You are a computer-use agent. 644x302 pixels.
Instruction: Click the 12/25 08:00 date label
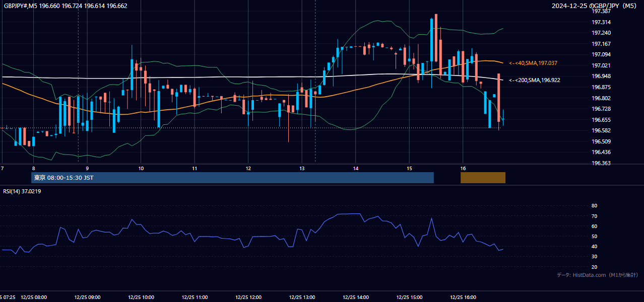pos(34,297)
